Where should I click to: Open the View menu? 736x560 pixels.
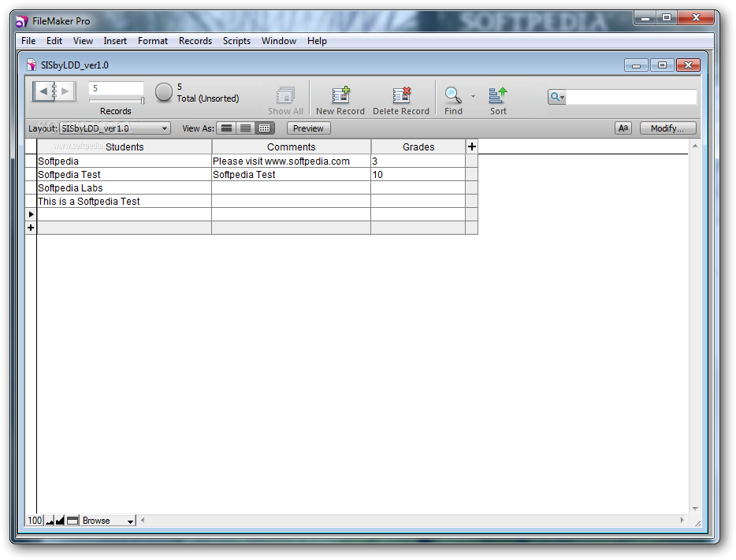tap(83, 41)
